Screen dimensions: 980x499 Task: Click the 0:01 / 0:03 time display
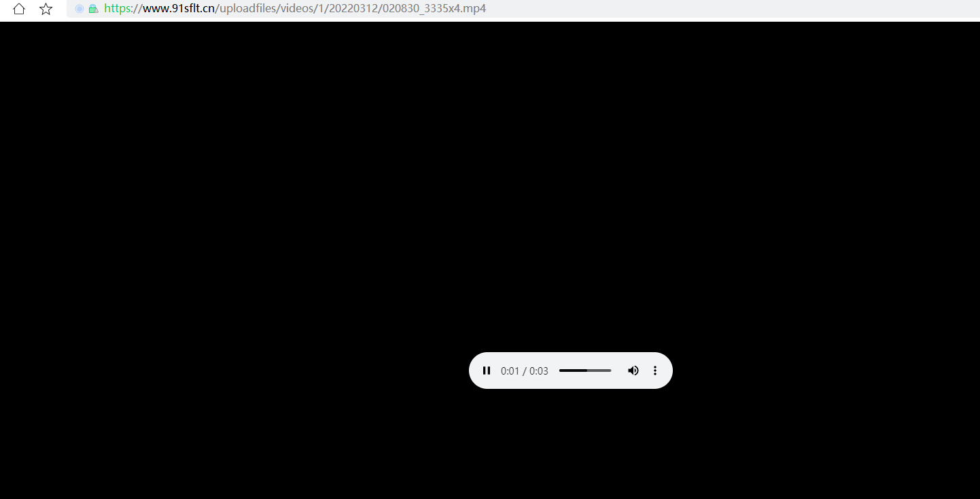pos(525,371)
